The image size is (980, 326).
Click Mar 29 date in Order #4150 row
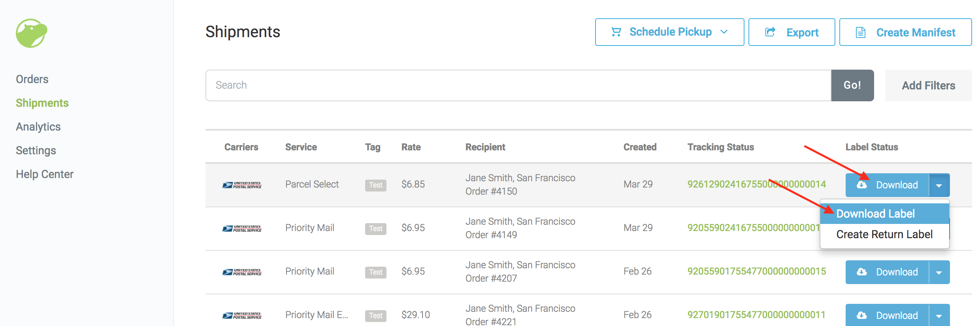point(638,184)
